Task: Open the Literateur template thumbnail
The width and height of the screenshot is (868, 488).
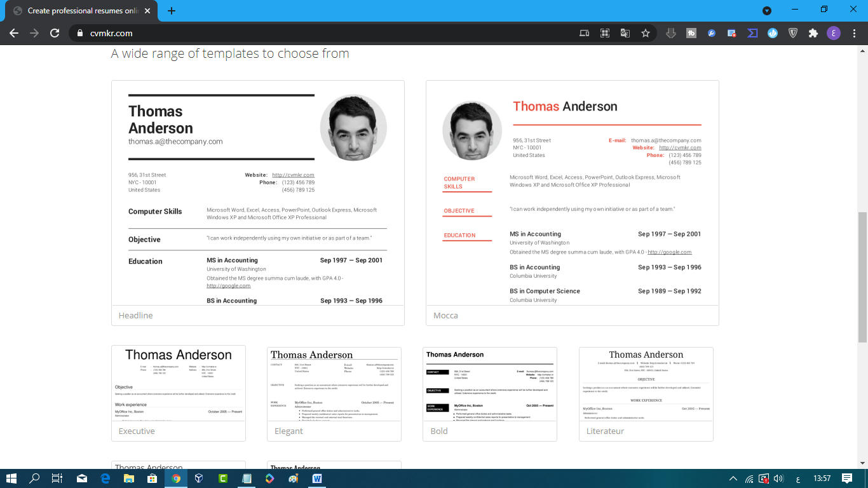Action: tap(646, 384)
